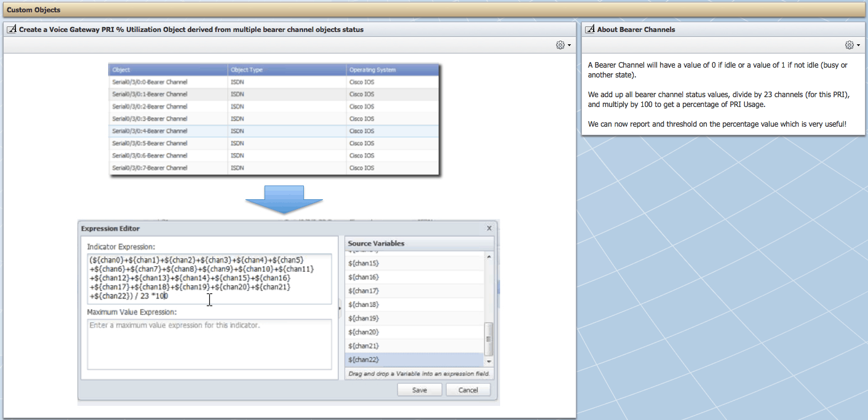Select the Serial0/3/0:3-Bearer Channel row
The image size is (868, 420).
[x=274, y=119]
